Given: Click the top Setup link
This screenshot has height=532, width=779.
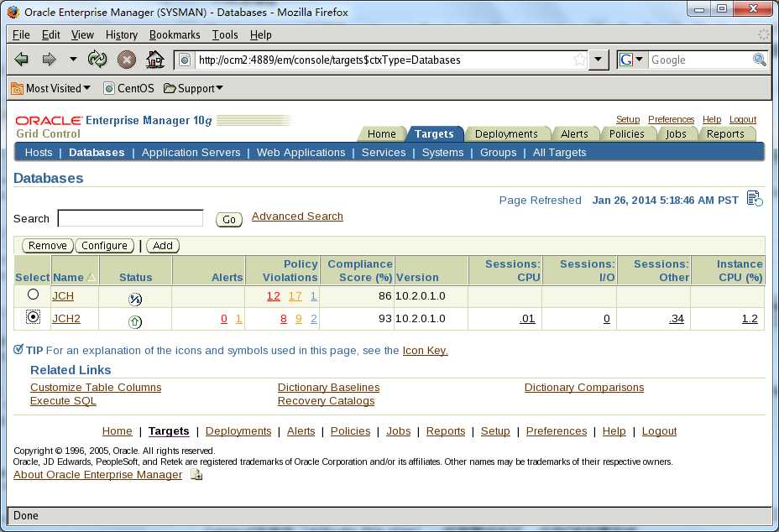Looking at the screenshot, I should [x=628, y=120].
